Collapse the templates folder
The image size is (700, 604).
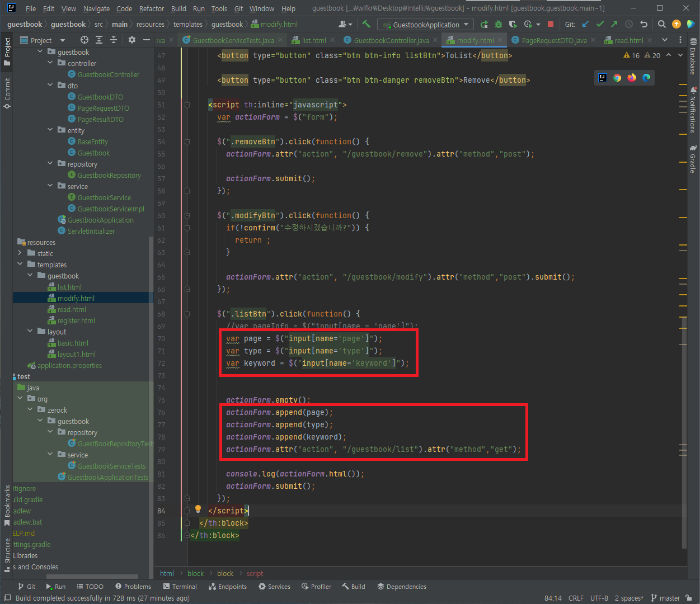click(x=20, y=265)
